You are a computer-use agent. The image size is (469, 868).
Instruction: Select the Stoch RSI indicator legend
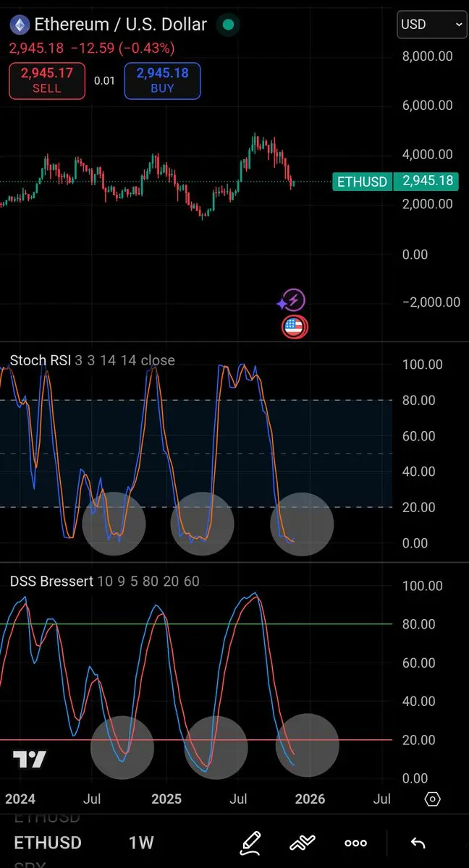(x=92, y=360)
